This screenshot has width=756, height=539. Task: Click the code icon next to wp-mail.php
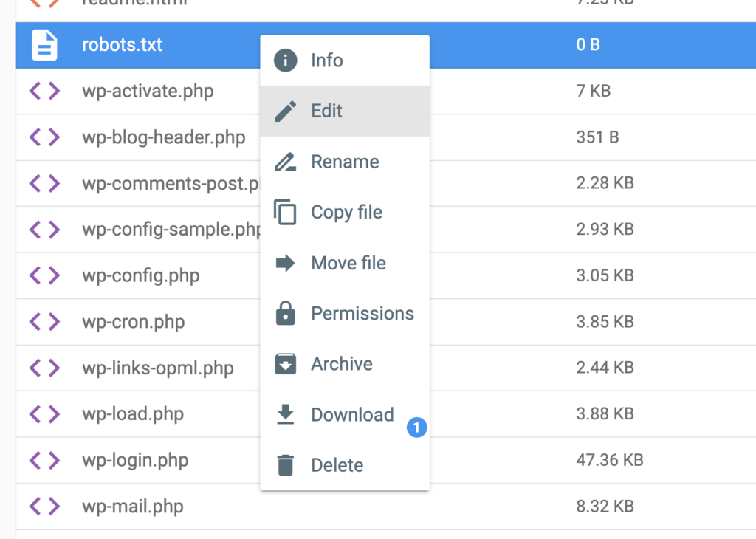(44, 507)
